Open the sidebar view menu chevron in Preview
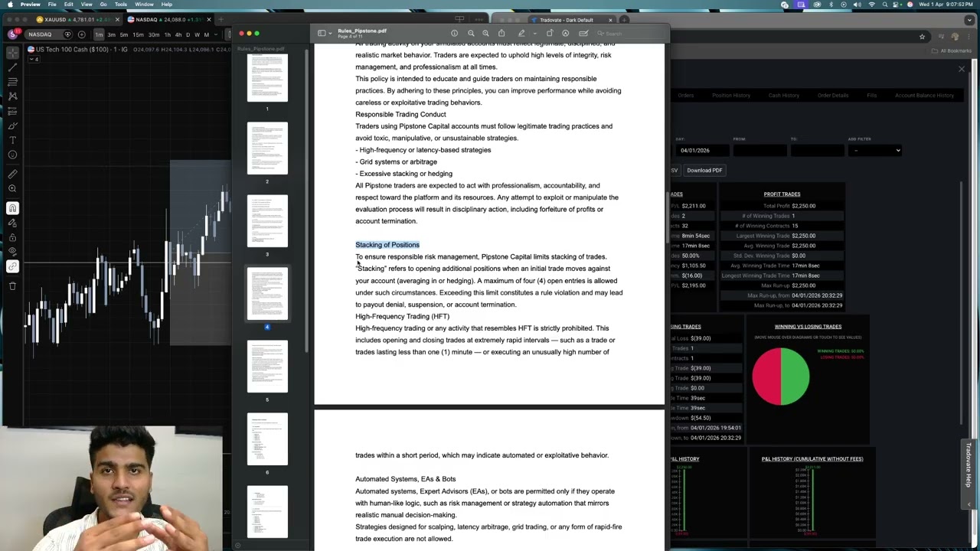This screenshot has height=551, width=980. 330,34
